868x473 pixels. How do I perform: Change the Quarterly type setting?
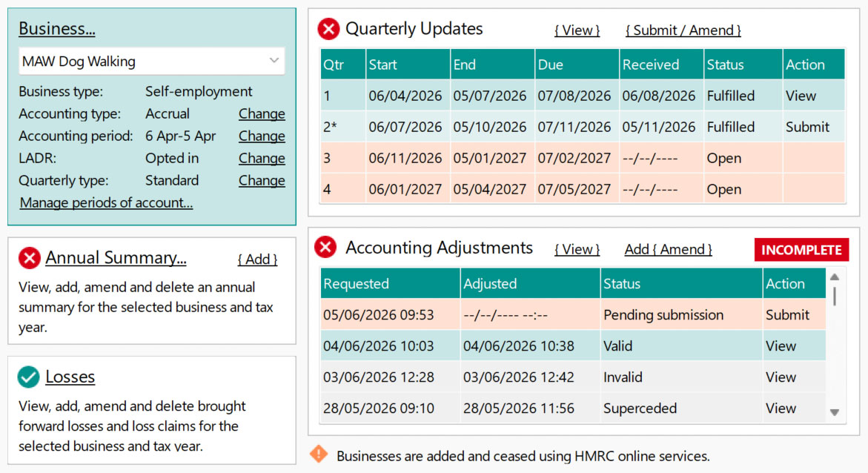tap(261, 181)
